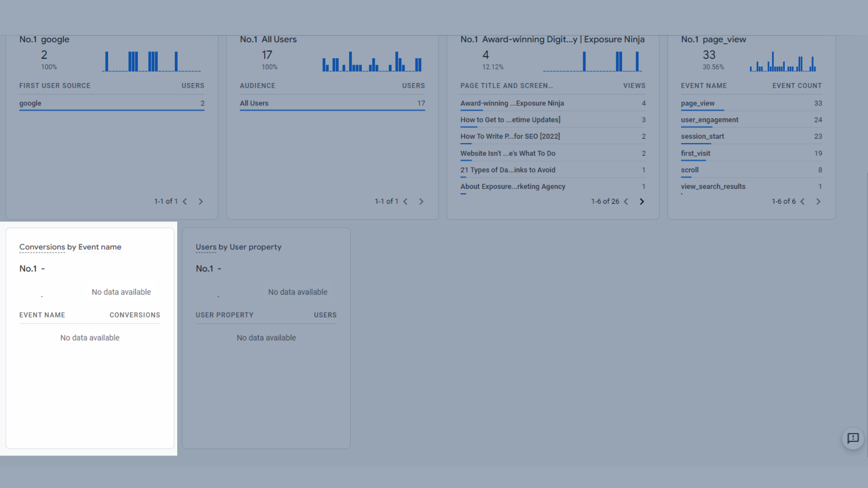The width and height of the screenshot is (868, 488).
Task: Next page arrow in audience card
Action: 421,202
